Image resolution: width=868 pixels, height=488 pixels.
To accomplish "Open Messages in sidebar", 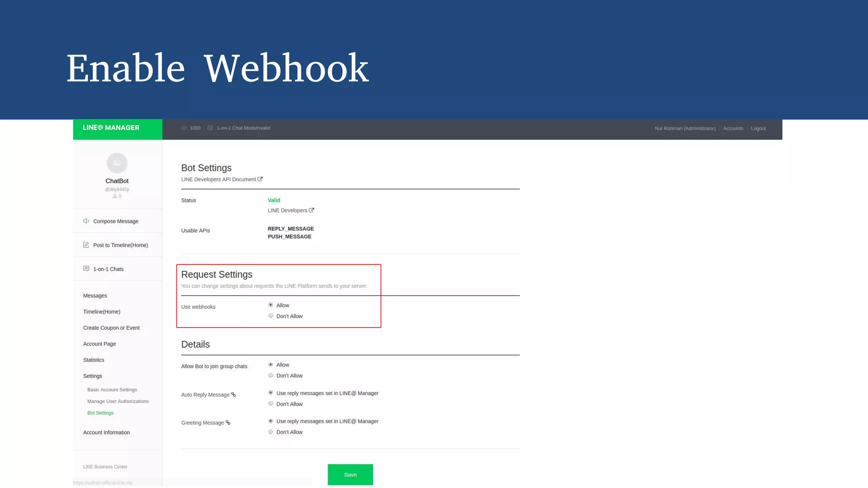I will coord(95,296).
